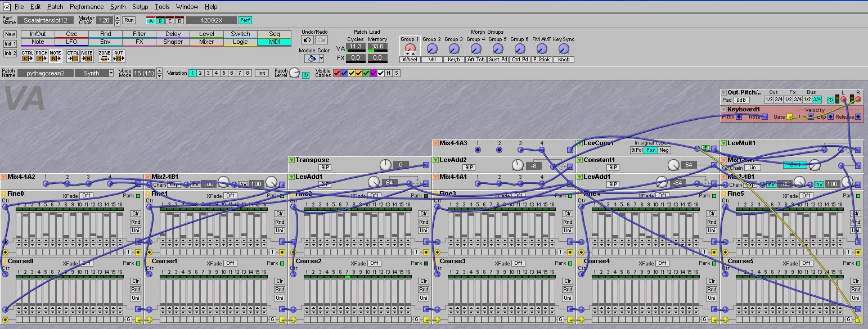Toggle the red visible cables checkbox

pos(337,73)
